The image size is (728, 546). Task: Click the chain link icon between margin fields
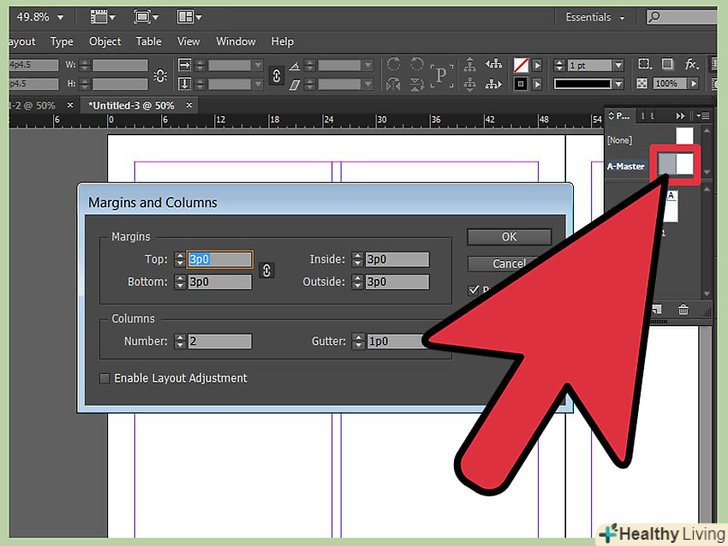pos(267,270)
